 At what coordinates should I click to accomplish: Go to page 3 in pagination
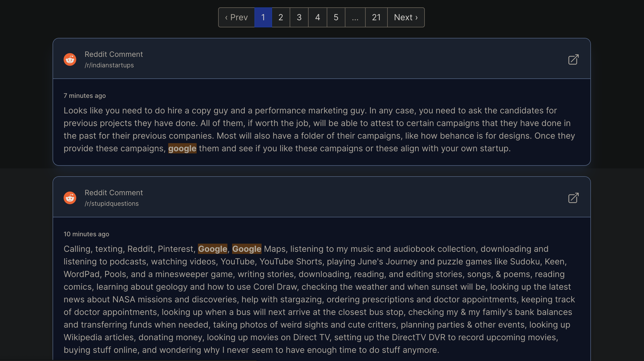pos(299,17)
